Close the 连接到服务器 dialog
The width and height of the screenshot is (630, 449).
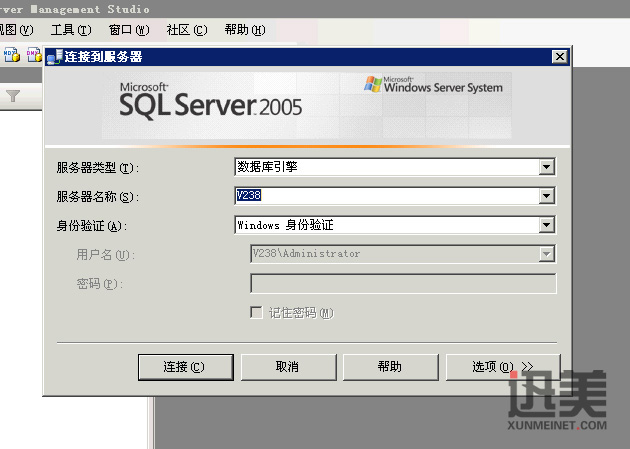[x=560, y=57]
